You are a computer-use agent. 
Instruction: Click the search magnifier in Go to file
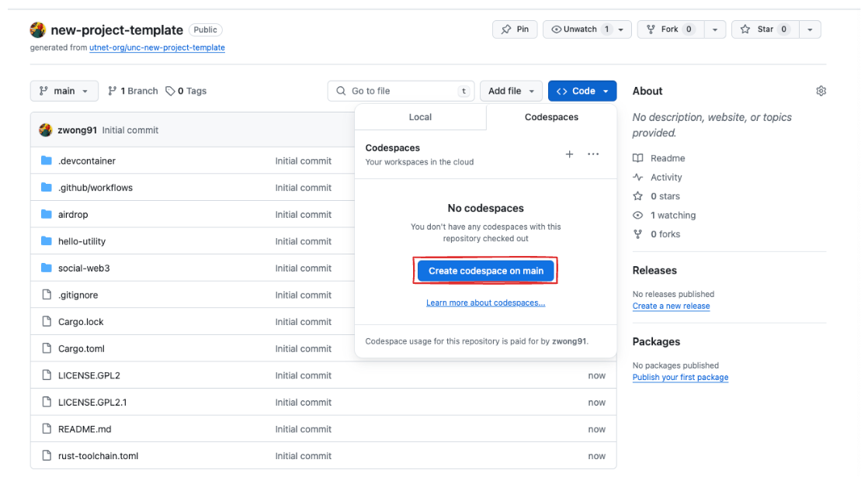tap(341, 91)
